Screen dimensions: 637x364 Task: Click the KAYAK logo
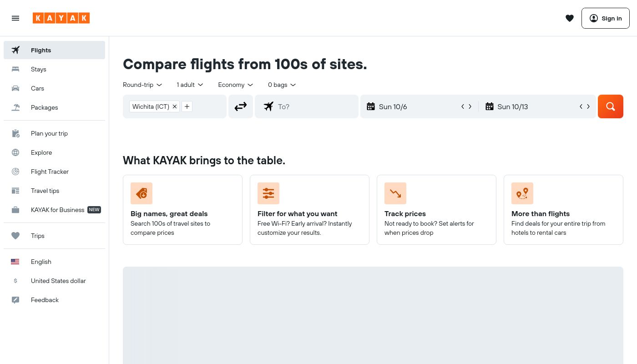pyautogui.click(x=61, y=18)
